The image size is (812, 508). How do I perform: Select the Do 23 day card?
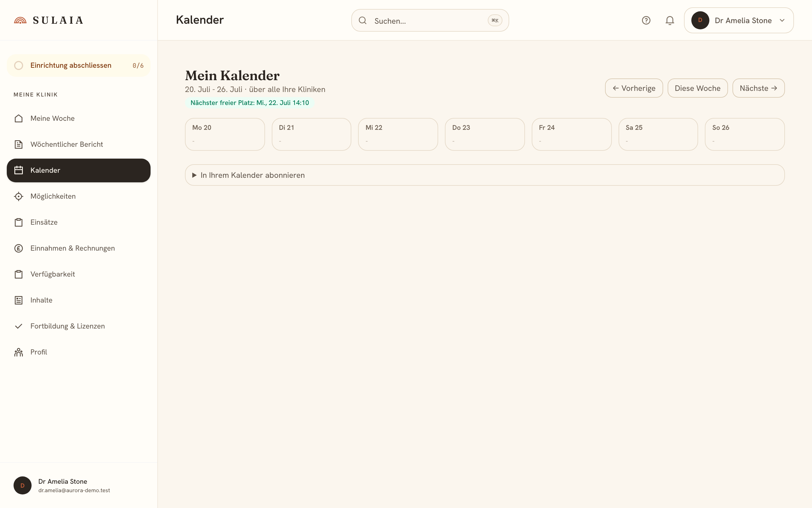pos(484,134)
